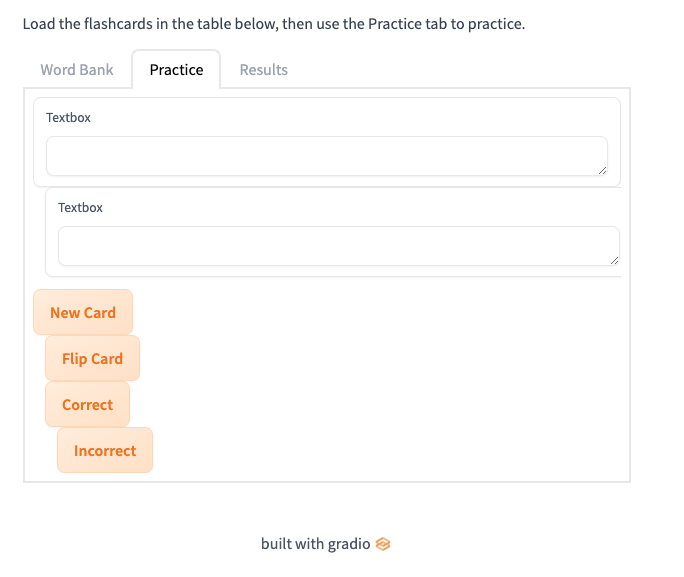Click resize handle of the second Textbox
This screenshot has width=684, height=577.
(x=614, y=260)
